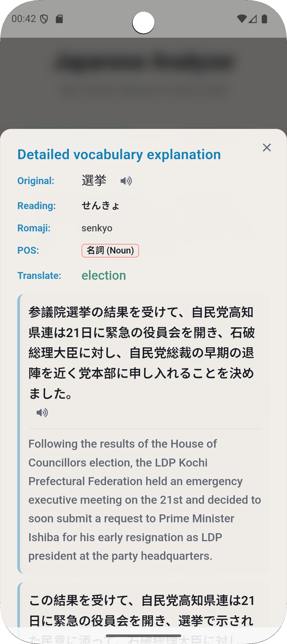The image size is (287, 644).
Task: Collapse the Detailed vocabulary explanation panel
Action: click(x=267, y=148)
